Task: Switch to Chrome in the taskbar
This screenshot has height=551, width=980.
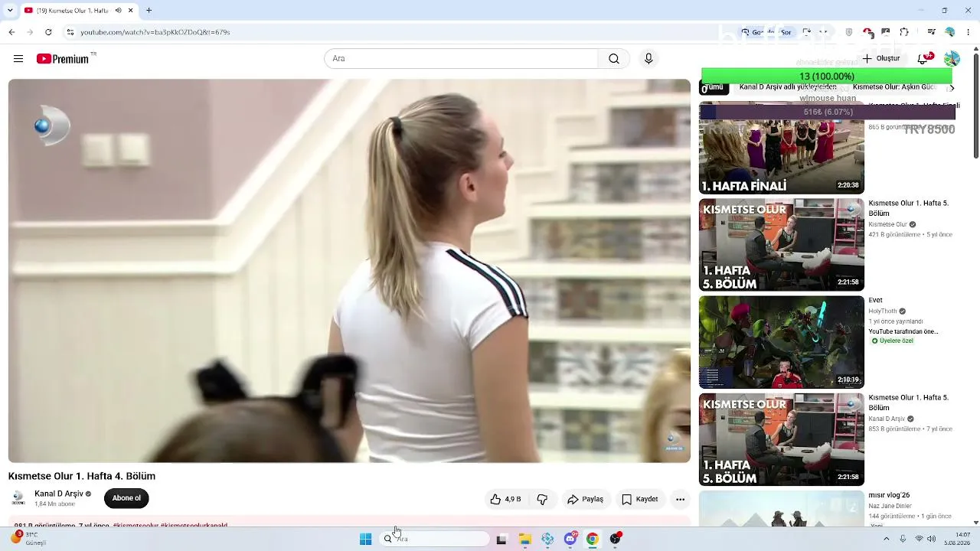Action: pos(592,539)
